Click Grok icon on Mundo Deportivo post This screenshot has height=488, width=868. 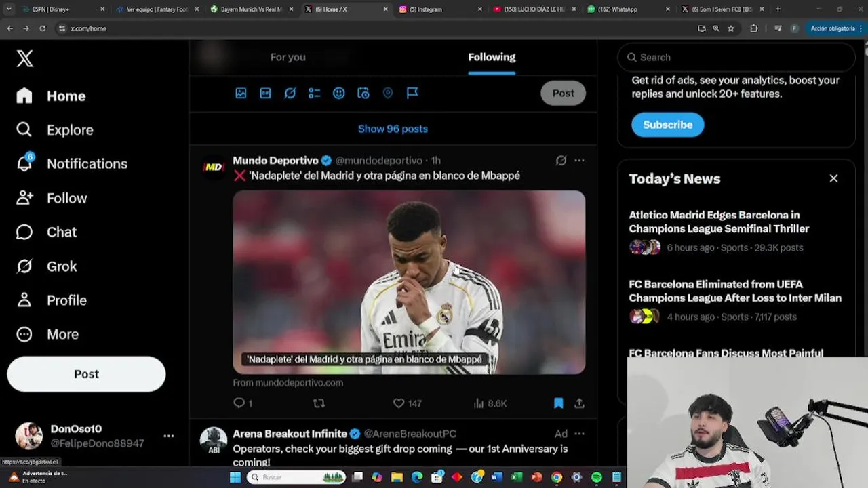click(561, 161)
